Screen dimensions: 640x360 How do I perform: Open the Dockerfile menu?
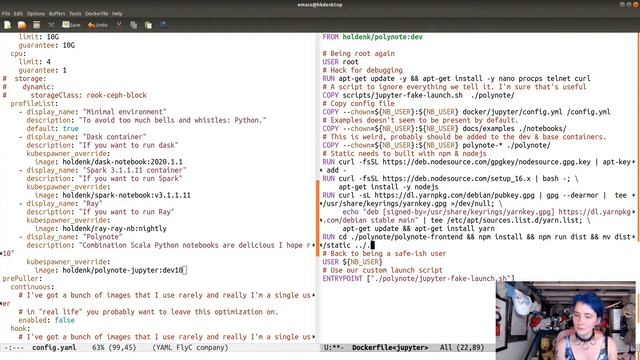coord(97,13)
